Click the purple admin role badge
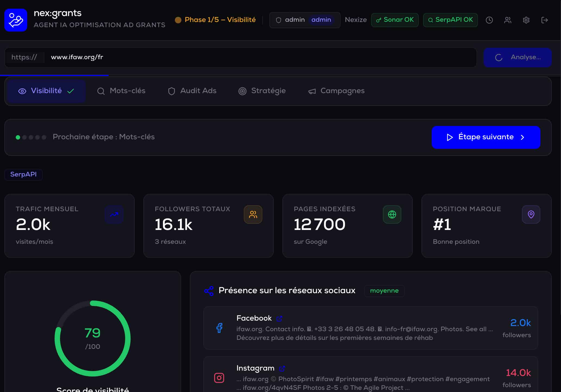The width and height of the screenshot is (561, 392). click(321, 20)
